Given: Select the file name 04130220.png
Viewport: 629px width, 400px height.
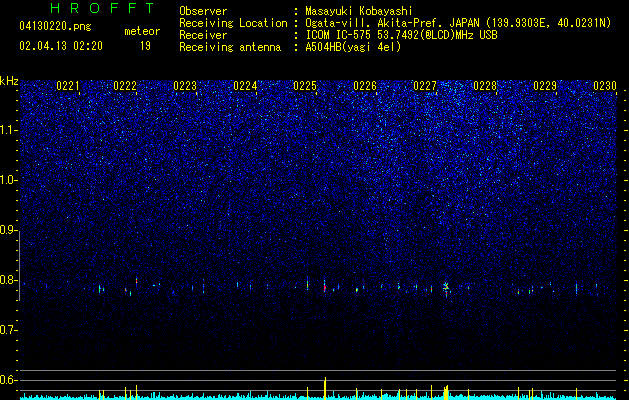Looking at the screenshot, I should click(x=55, y=26).
